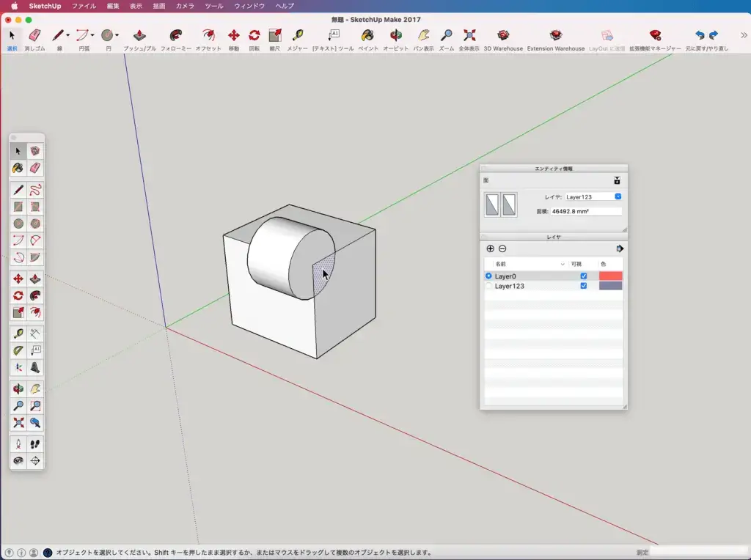Choose the Protractor tool in the floating tool palette

point(18,350)
